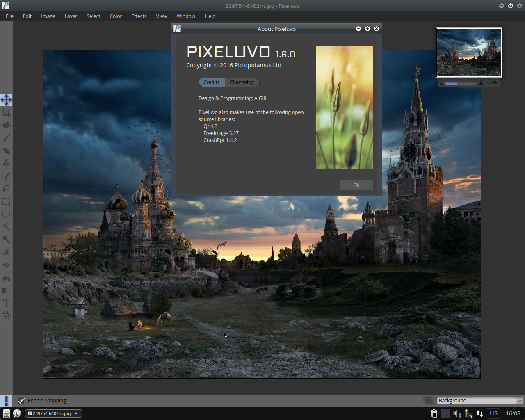Click the navigator preview thumbnail

click(469, 52)
